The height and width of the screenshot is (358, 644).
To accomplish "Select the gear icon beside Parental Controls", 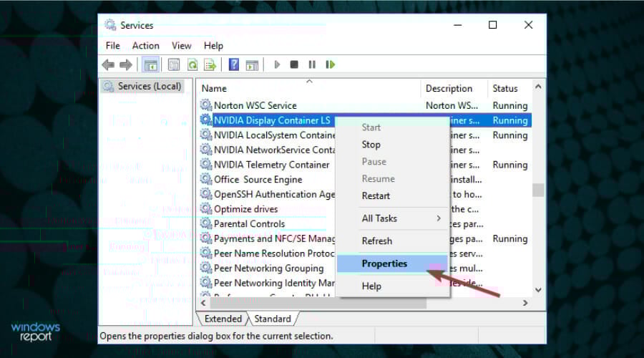I will pyautogui.click(x=206, y=223).
